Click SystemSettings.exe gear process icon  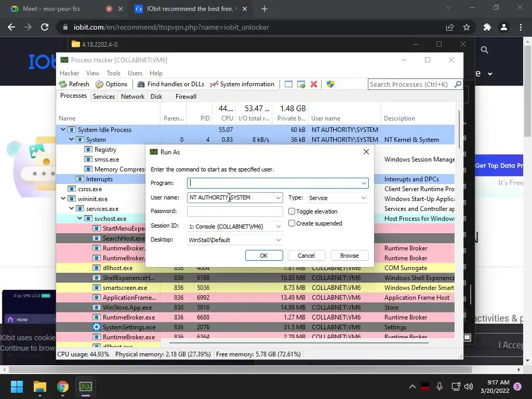pyautogui.click(x=97, y=327)
